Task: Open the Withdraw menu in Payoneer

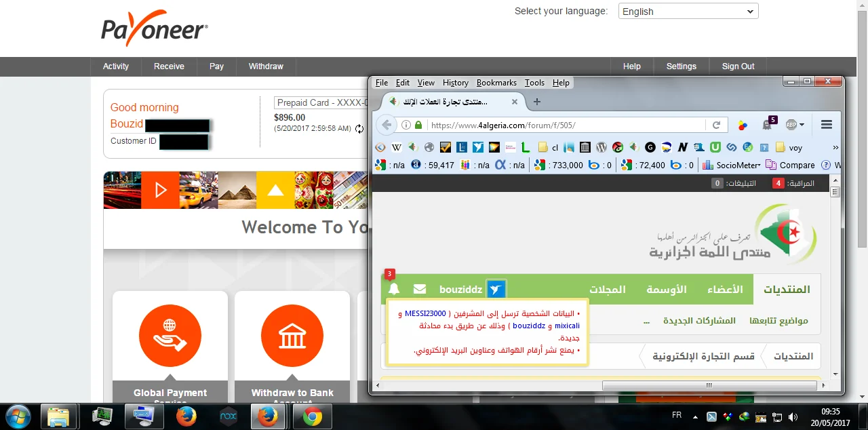Action: pyautogui.click(x=266, y=66)
